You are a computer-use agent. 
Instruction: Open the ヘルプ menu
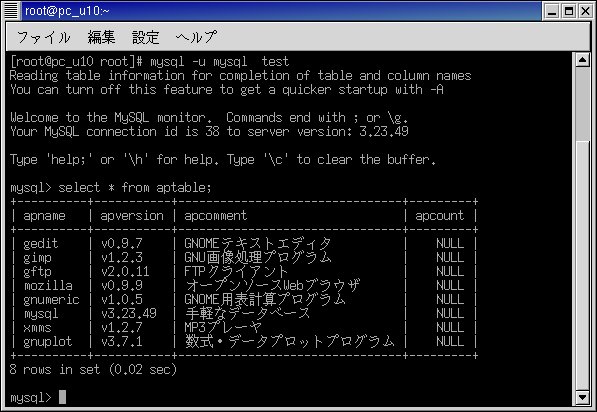[196, 37]
